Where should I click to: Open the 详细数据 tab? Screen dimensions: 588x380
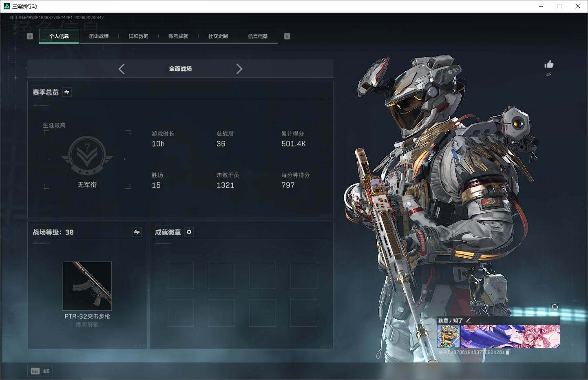pyautogui.click(x=139, y=36)
